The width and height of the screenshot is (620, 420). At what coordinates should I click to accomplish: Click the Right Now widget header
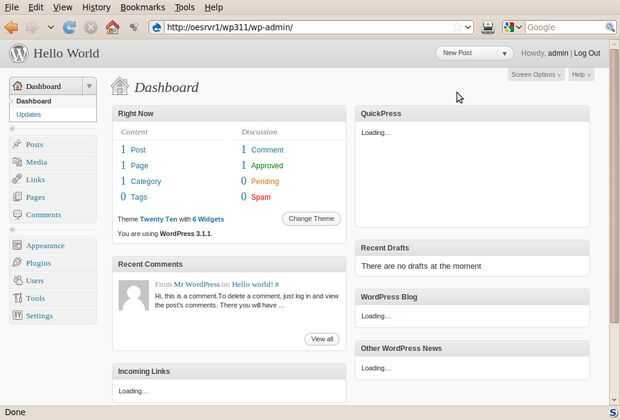(229, 114)
